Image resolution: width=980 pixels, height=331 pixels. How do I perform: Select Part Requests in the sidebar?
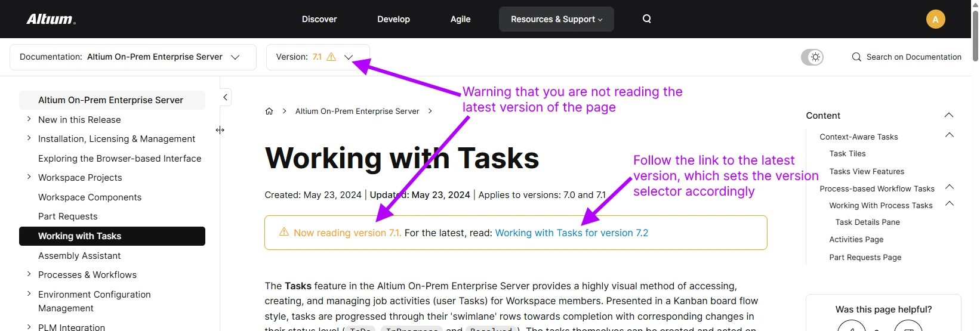67,216
